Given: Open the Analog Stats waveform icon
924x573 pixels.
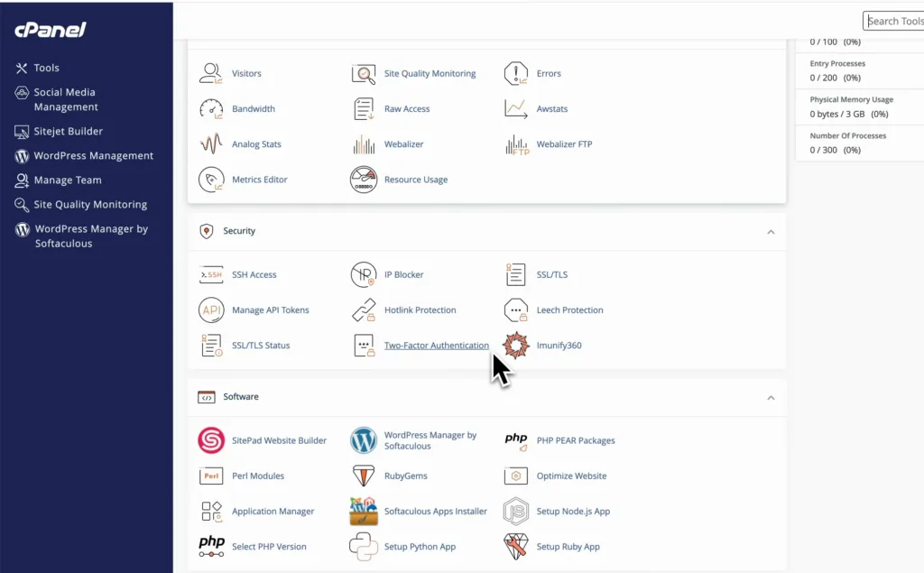Looking at the screenshot, I should click(211, 144).
